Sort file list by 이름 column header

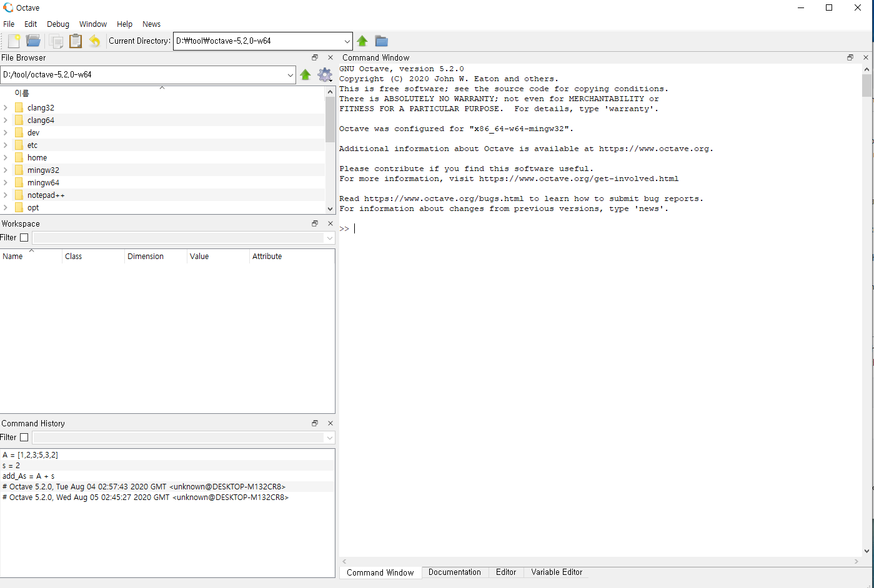(162, 93)
